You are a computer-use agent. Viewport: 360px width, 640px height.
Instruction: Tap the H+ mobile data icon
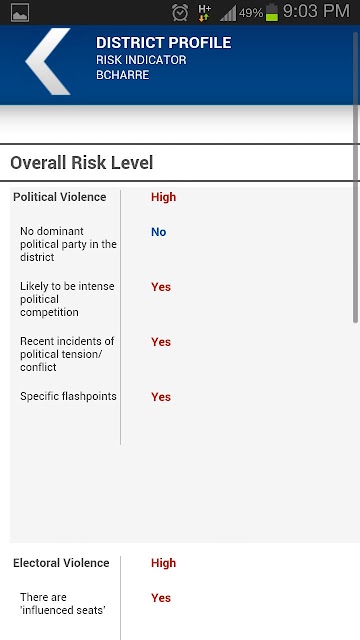pyautogui.click(x=204, y=12)
